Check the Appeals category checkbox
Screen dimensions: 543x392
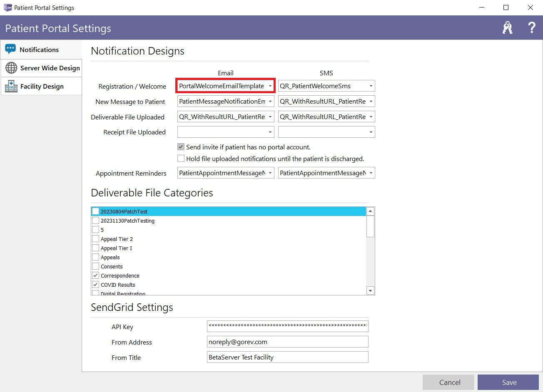95,257
